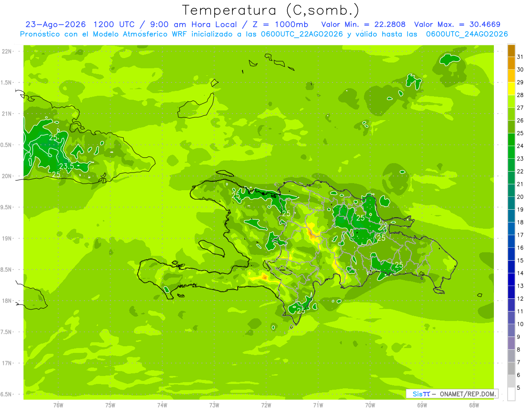Click the title "Temperatura (C,somb.)"
532x411 pixels.
tap(271, 11)
